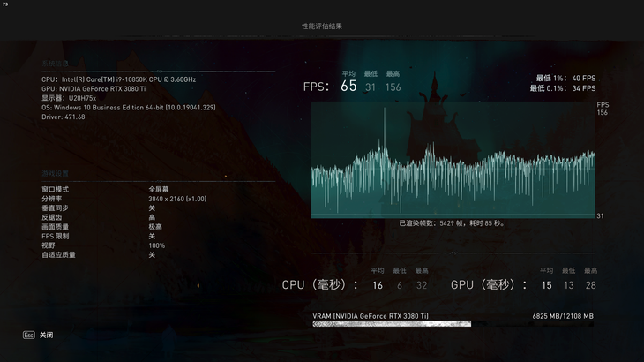Click the Driver 471.68 line

(64, 117)
